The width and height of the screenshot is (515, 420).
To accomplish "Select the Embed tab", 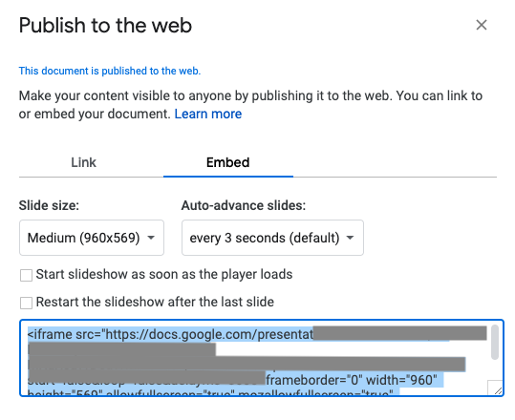I will (228, 162).
